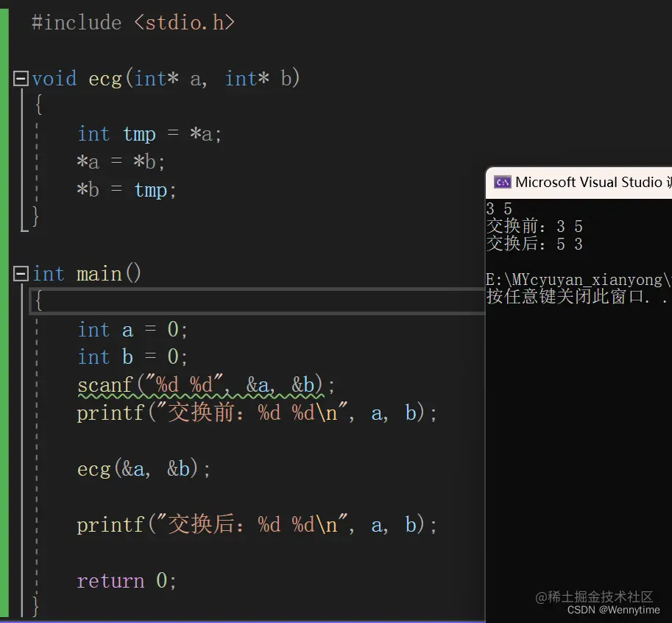Click the scanf call with warning underline

point(205,385)
